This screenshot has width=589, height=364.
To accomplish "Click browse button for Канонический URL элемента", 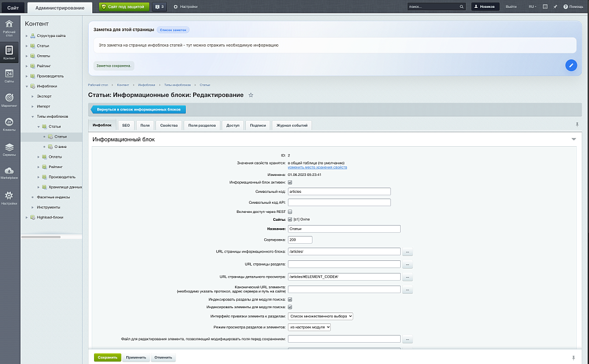I will 407,290.
